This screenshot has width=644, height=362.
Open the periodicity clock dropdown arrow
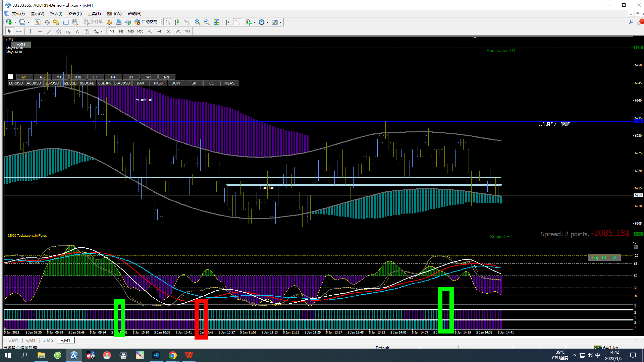[267, 22]
